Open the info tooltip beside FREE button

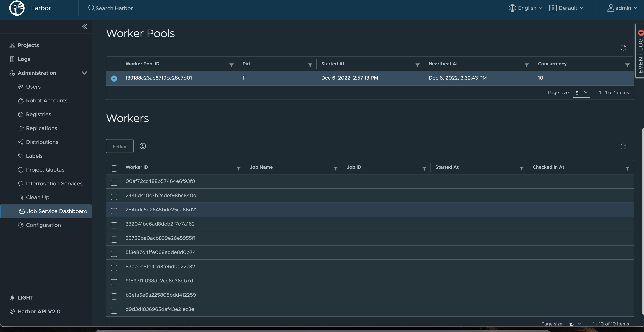click(x=143, y=146)
